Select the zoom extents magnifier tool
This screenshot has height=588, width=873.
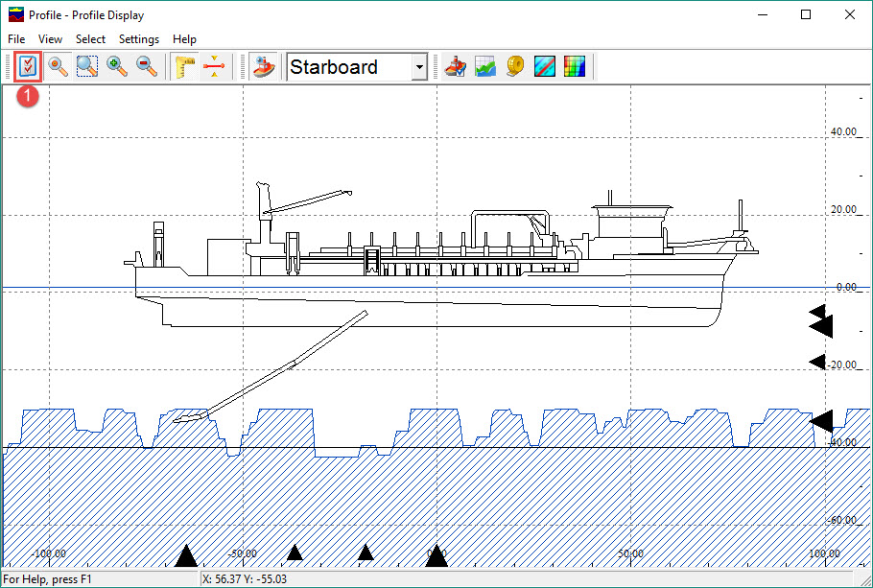click(59, 67)
